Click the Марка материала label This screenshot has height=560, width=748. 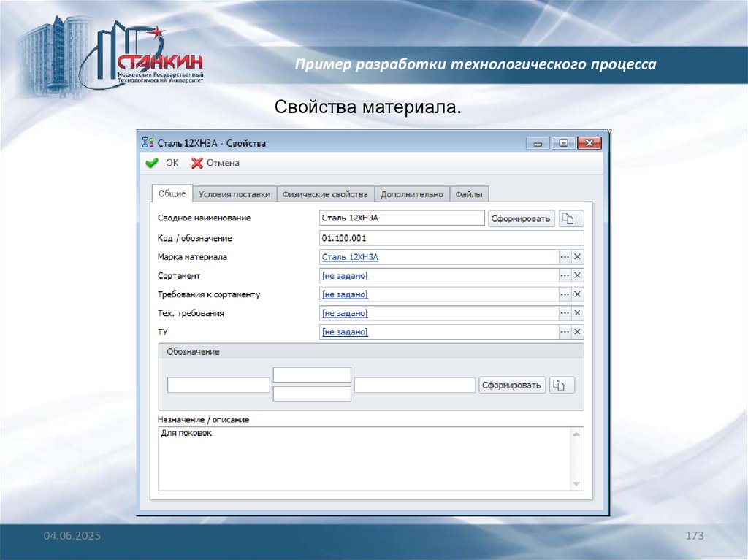pyautogui.click(x=192, y=256)
